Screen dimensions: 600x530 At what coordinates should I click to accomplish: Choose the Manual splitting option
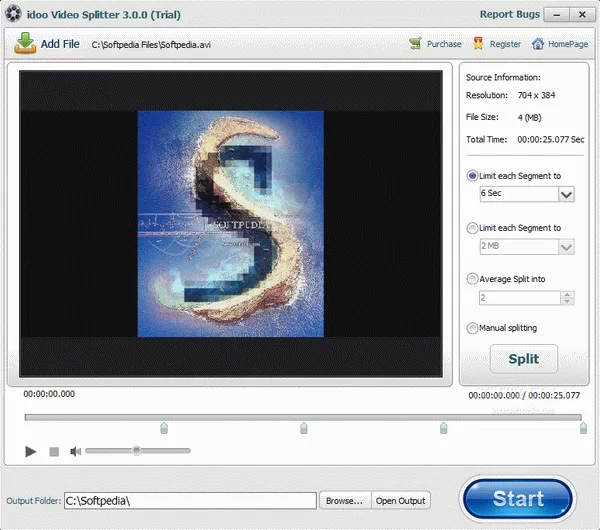tap(472, 328)
